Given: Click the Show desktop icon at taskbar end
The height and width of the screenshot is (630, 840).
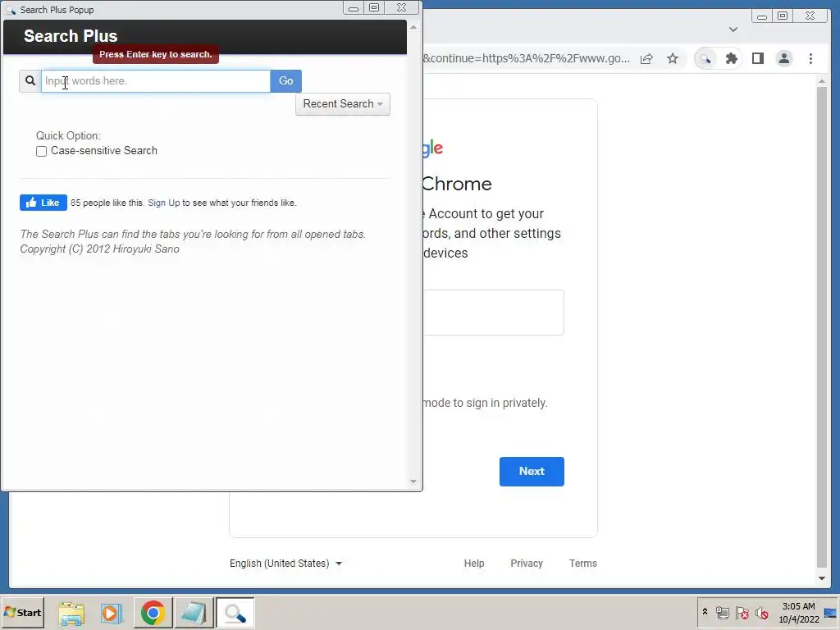Looking at the screenshot, I should coord(831,613).
